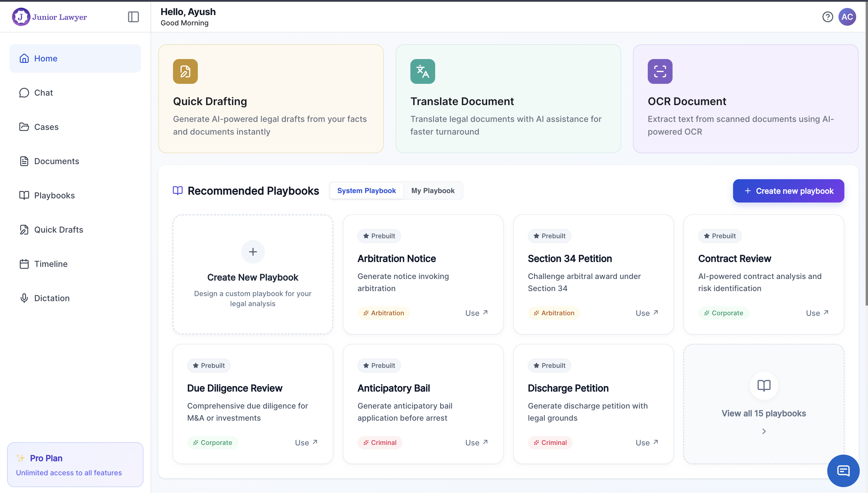
Task: Click the Create new playbook button
Action: 789,191
